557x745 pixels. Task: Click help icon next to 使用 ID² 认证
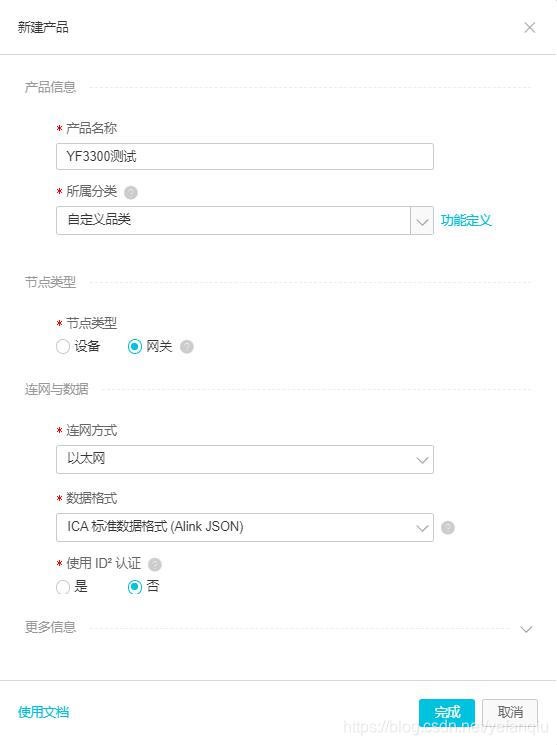[x=155, y=564]
